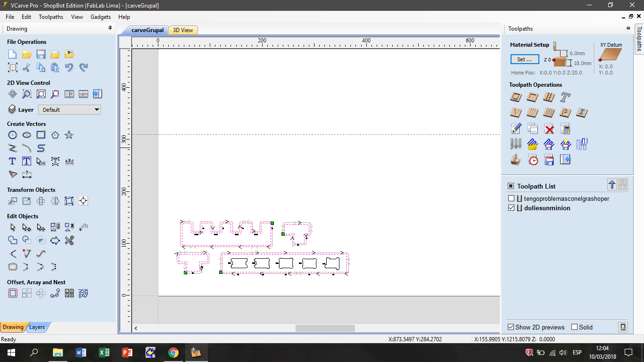The width and height of the screenshot is (644, 362).
Task: Click the horizontal scrollbar thumb
Action: (x=325, y=328)
